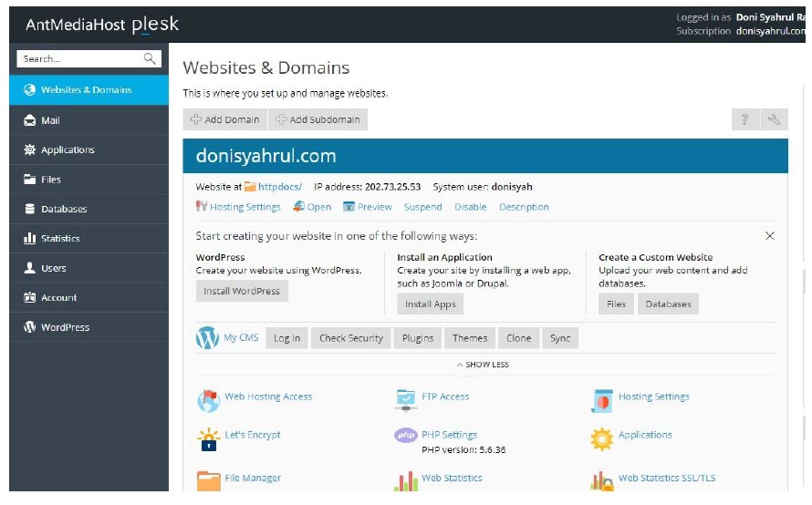Screen dimensions: 812x505
Task: Click the Sync button
Action: [x=560, y=338]
